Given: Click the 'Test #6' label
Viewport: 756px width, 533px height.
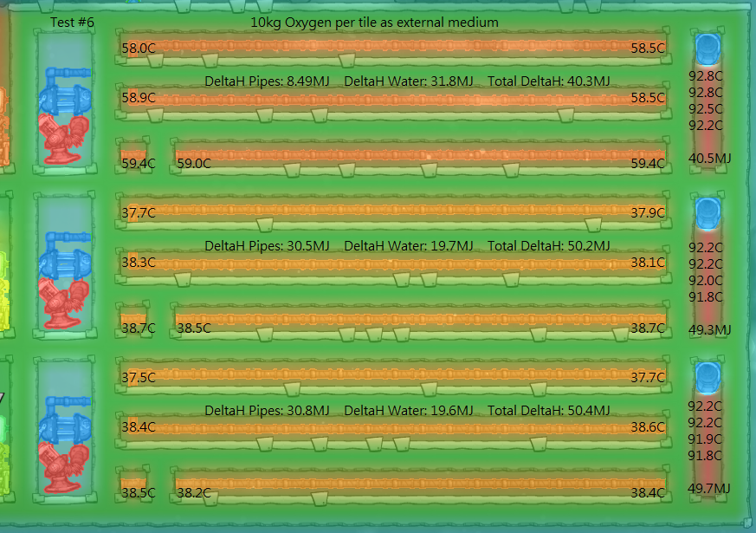Looking at the screenshot, I should [73, 23].
